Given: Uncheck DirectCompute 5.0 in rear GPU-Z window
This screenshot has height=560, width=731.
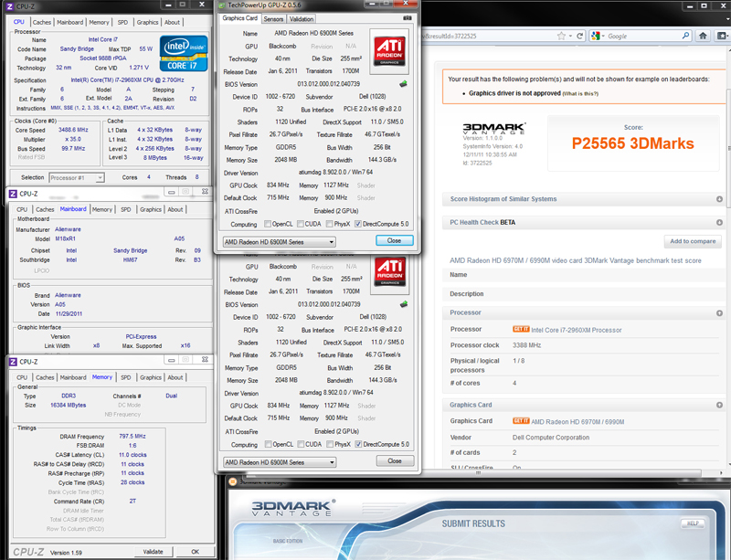Looking at the screenshot, I should click(358, 444).
